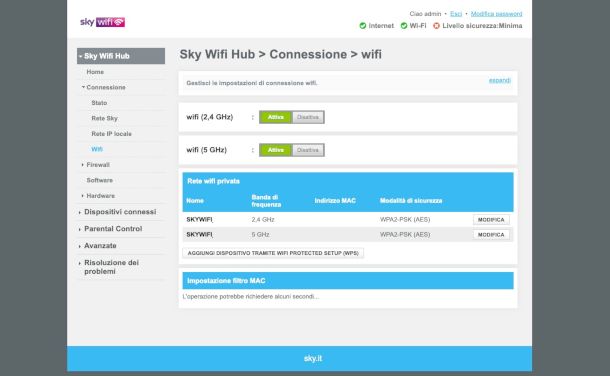This screenshot has height=376, width=610.
Task: Click the espandi link
Action: 500,80
